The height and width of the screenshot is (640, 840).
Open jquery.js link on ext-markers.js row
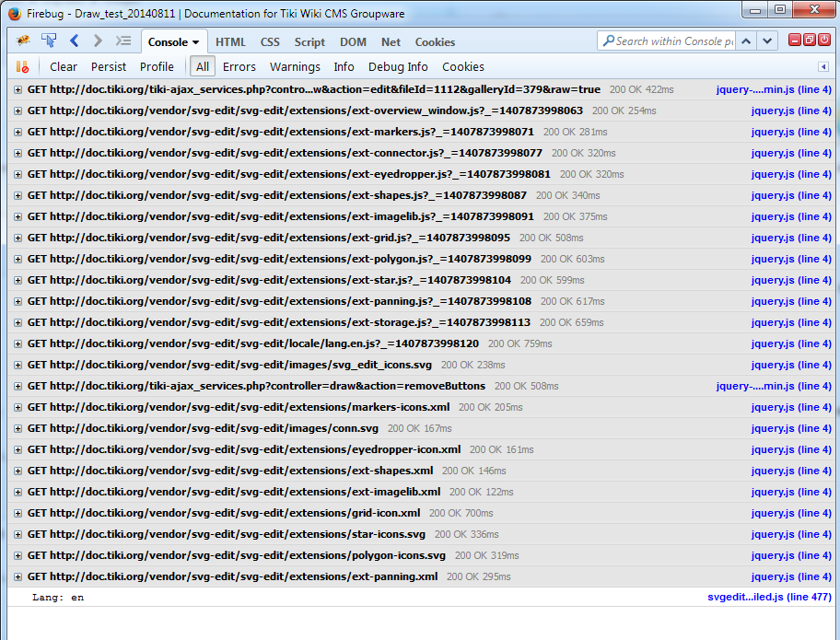(791, 132)
